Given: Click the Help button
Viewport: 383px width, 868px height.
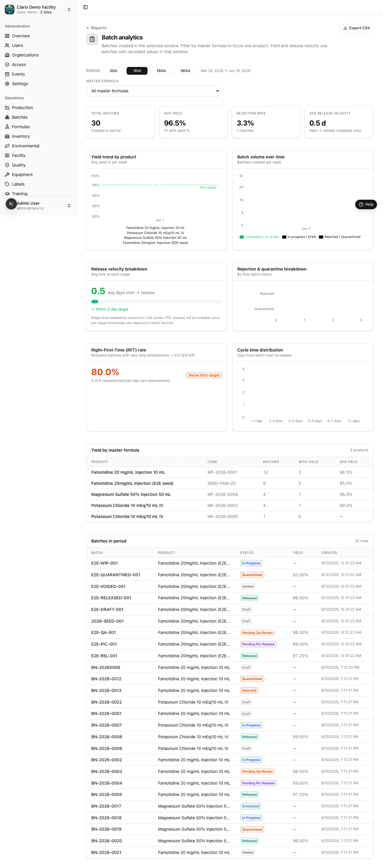Looking at the screenshot, I should pos(366,204).
